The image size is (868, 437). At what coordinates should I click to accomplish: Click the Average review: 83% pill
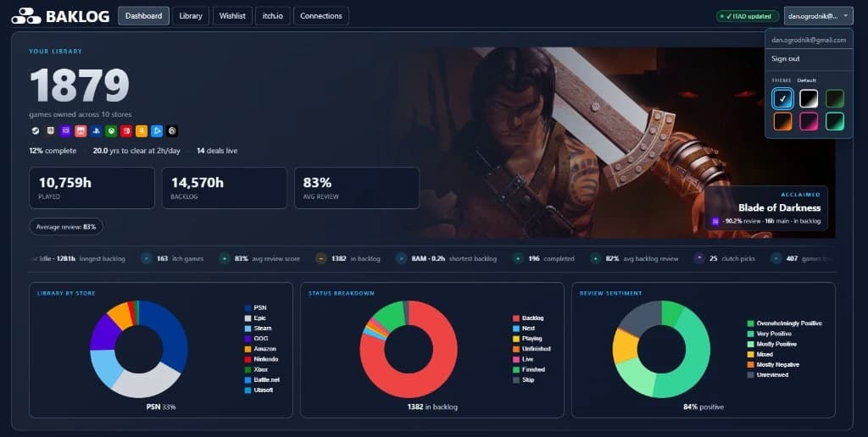coord(66,227)
